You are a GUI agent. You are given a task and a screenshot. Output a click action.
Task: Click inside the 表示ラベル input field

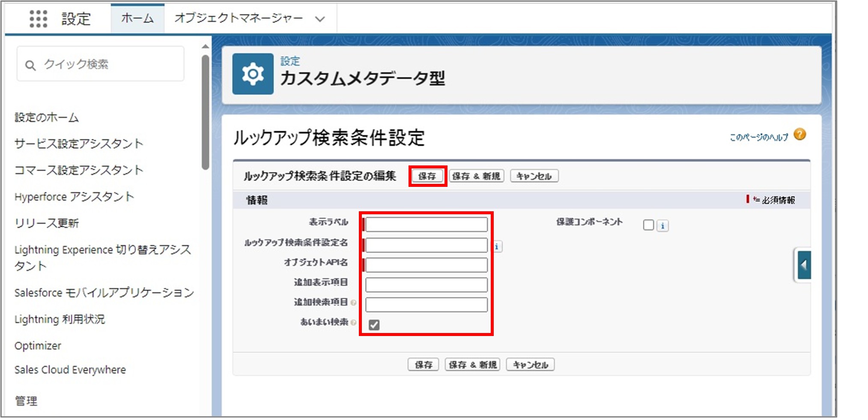pos(426,224)
